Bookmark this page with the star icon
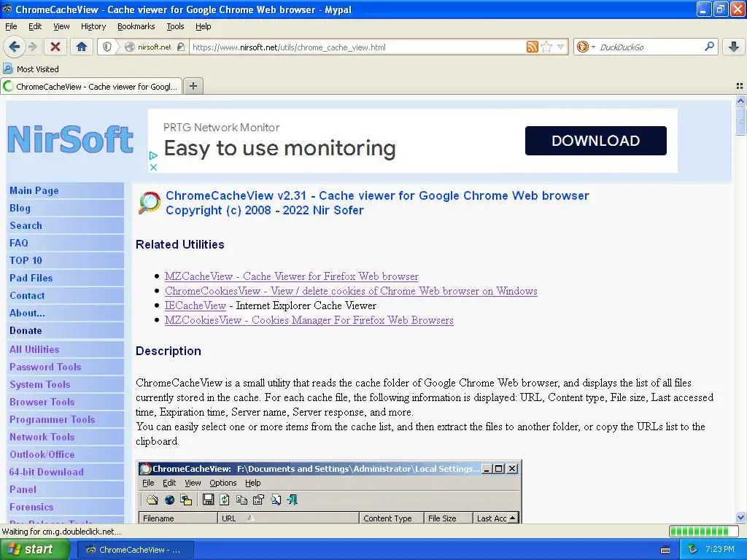 pyautogui.click(x=546, y=47)
